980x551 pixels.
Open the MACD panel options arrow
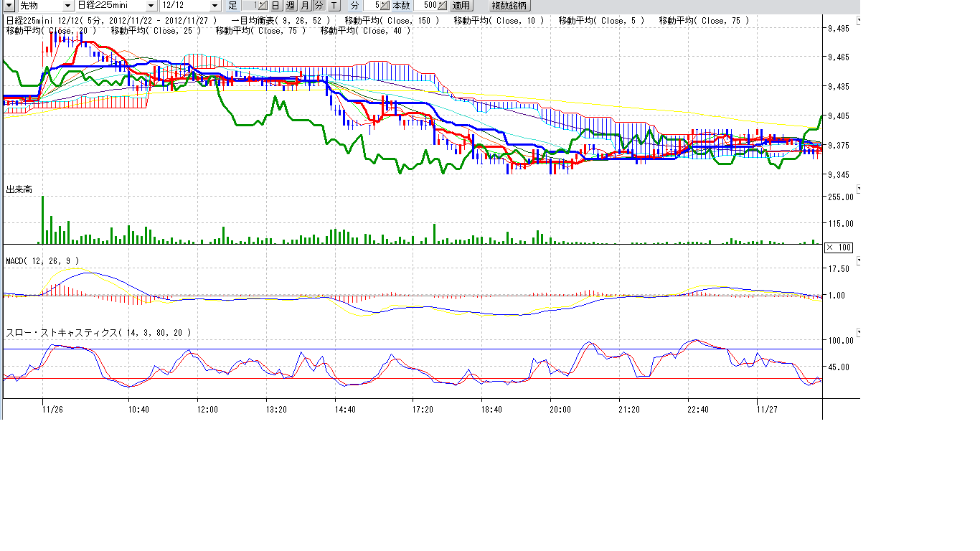pyautogui.click(x=859, y=260)
